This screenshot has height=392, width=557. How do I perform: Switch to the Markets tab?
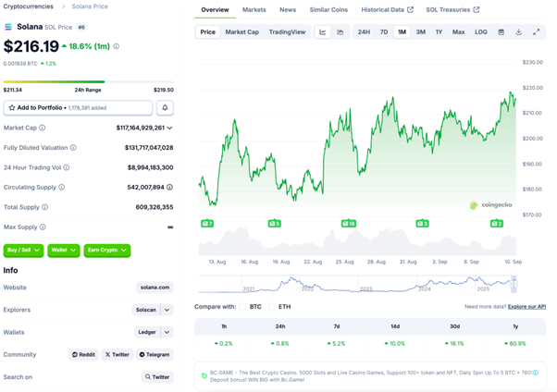coord(254,10)
